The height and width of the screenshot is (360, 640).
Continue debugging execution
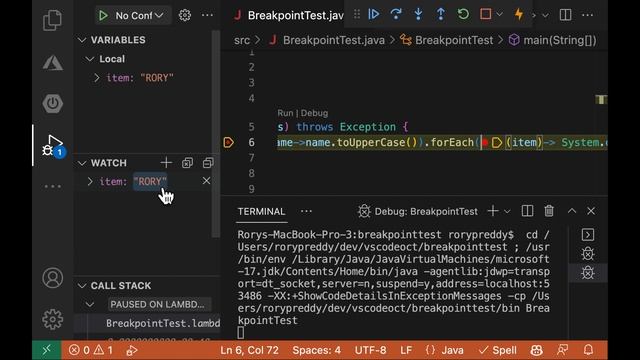click(x=373, y=14)
